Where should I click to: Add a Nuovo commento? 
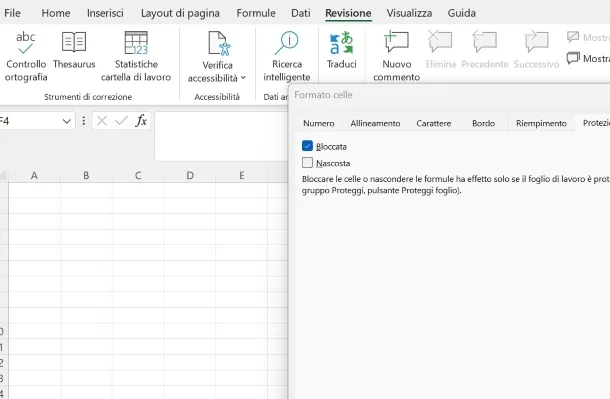(396, 57)
